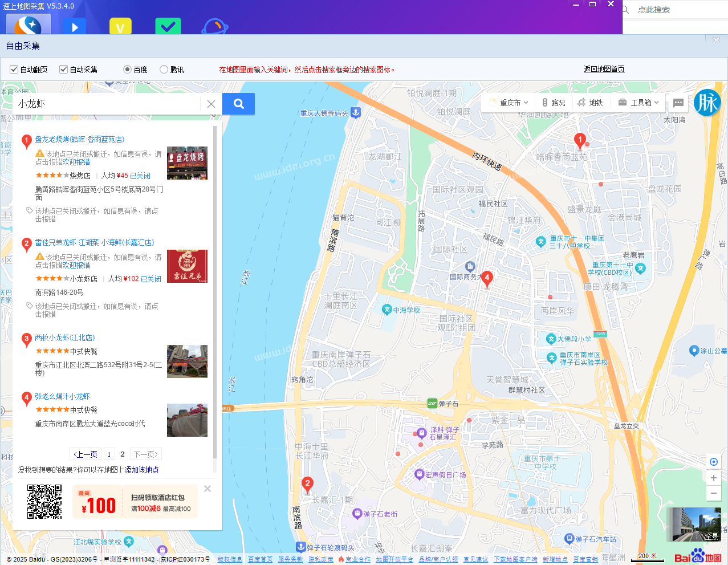Go to previous page 上一页
Viewport: 728px width, 565px height.
tap(86, 454)
